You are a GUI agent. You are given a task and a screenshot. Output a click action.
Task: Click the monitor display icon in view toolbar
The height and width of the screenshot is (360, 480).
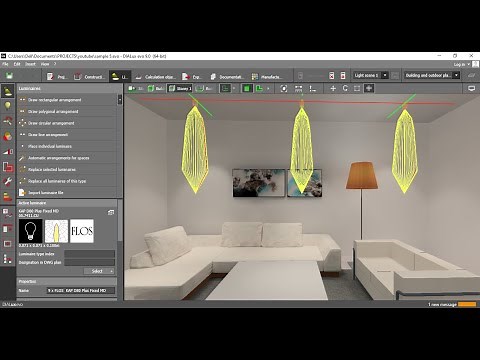pyautogui.click(x=471, y=88)
